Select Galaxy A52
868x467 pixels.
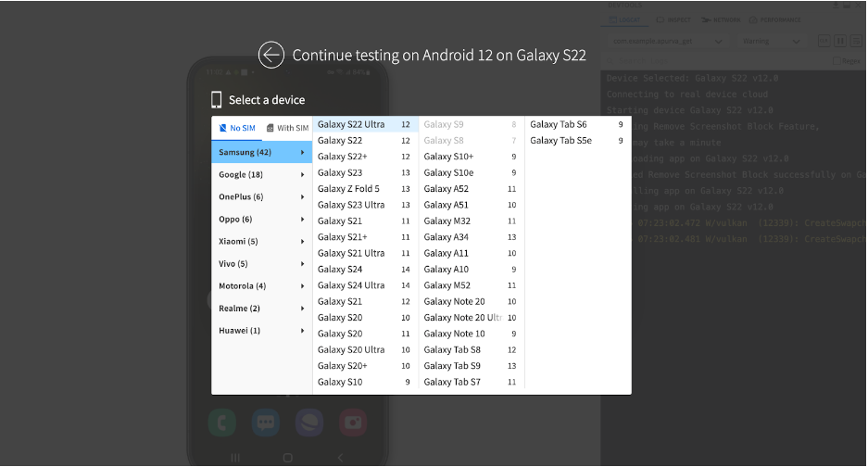pyautogui.click(x=472, y=189)
